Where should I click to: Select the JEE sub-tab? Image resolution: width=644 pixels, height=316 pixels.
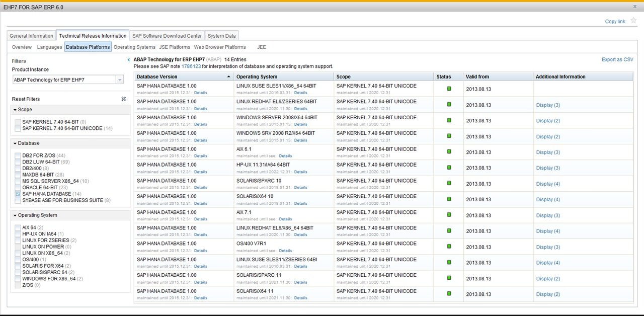pos(262,47)
